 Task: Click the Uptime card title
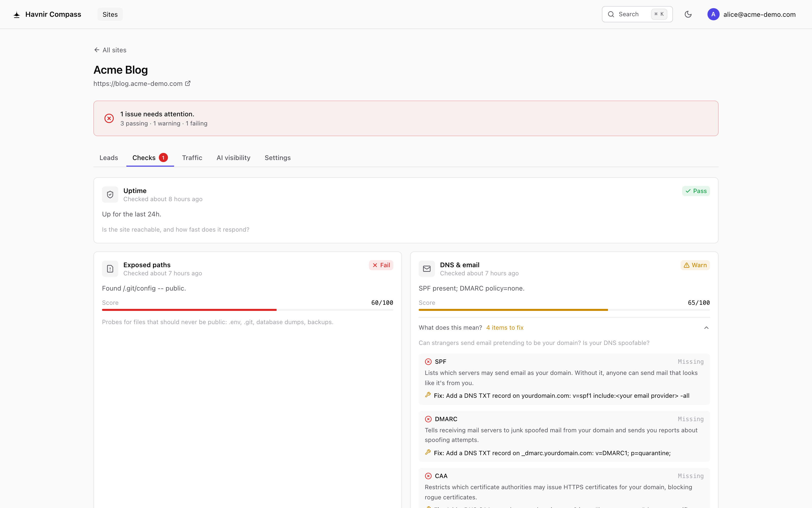135,190
